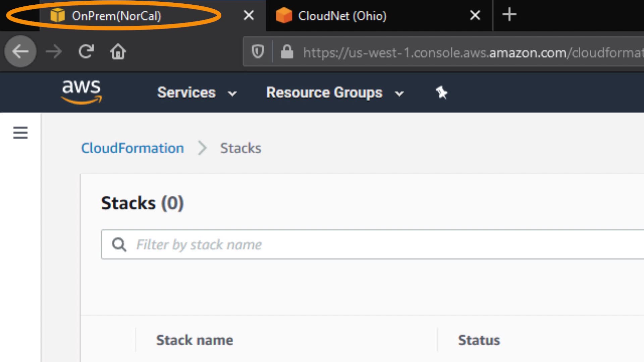Open a new browser tab
The width and height of the screenshot is (644, 362).
click(x=509, y=15)
